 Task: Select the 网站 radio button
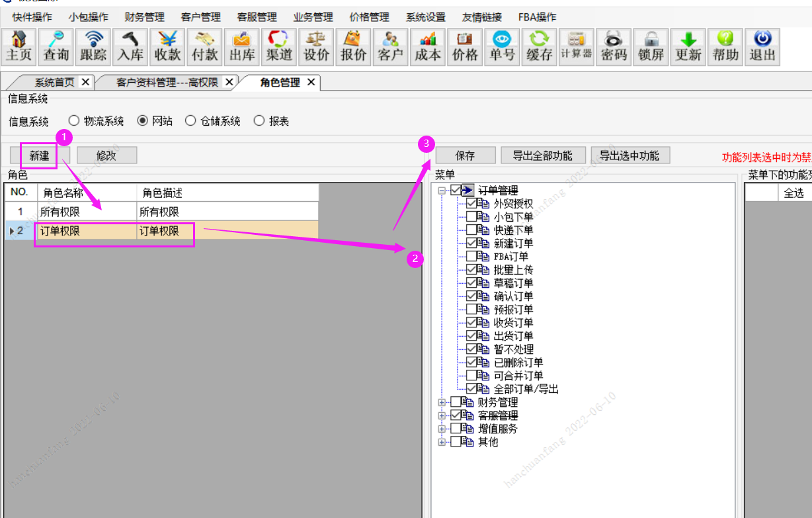[x=142, y=121]
